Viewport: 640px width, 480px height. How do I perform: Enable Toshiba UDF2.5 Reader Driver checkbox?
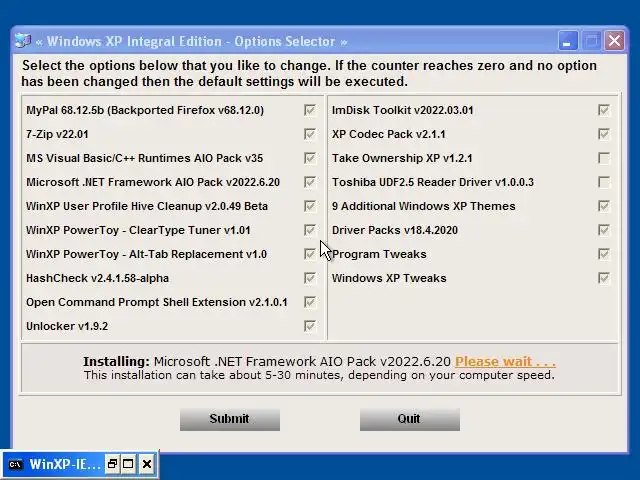tap(604, 182)
